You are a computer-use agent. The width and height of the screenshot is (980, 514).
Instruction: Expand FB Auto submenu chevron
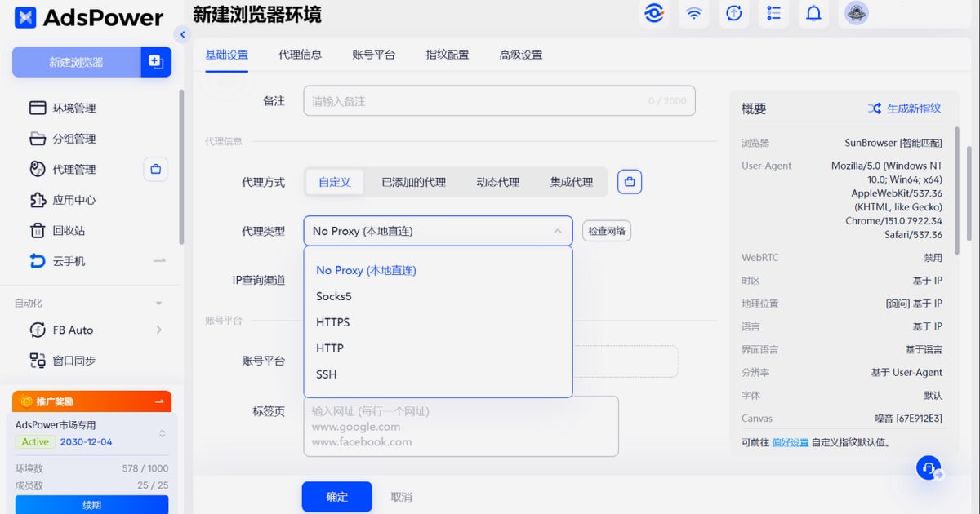[159, 330]
